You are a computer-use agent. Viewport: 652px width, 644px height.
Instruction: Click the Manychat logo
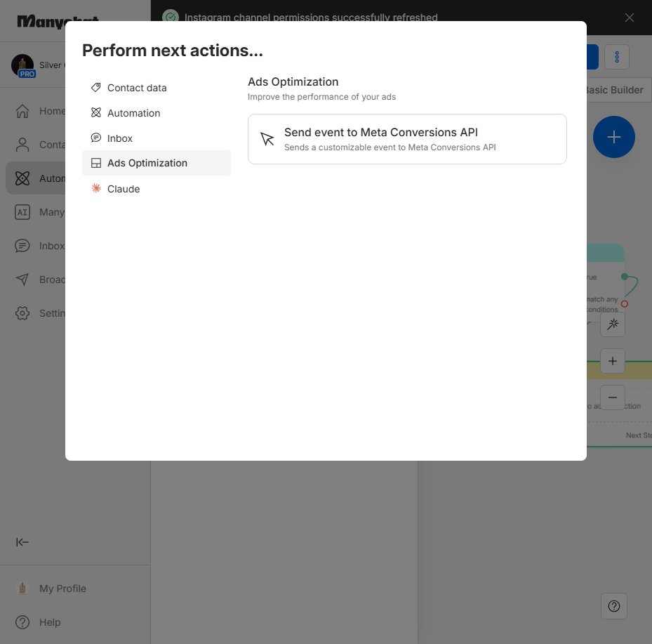pyautogui.click(x=58, y=22)
